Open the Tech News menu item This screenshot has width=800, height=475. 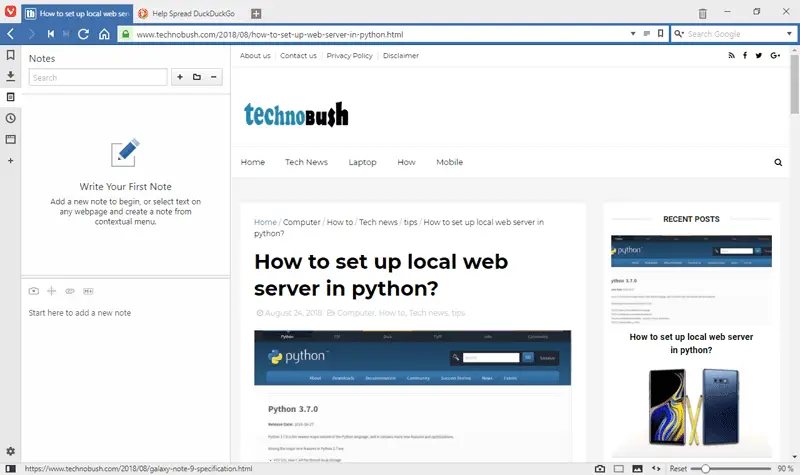306,162
